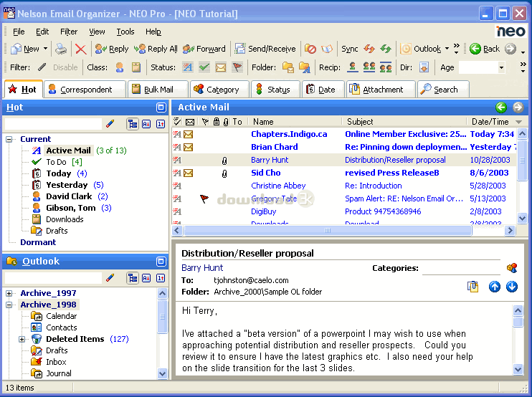Toggle the Class correspondent person filter
532x397 pixels.
pyautogui.click(x=120, y=67)
